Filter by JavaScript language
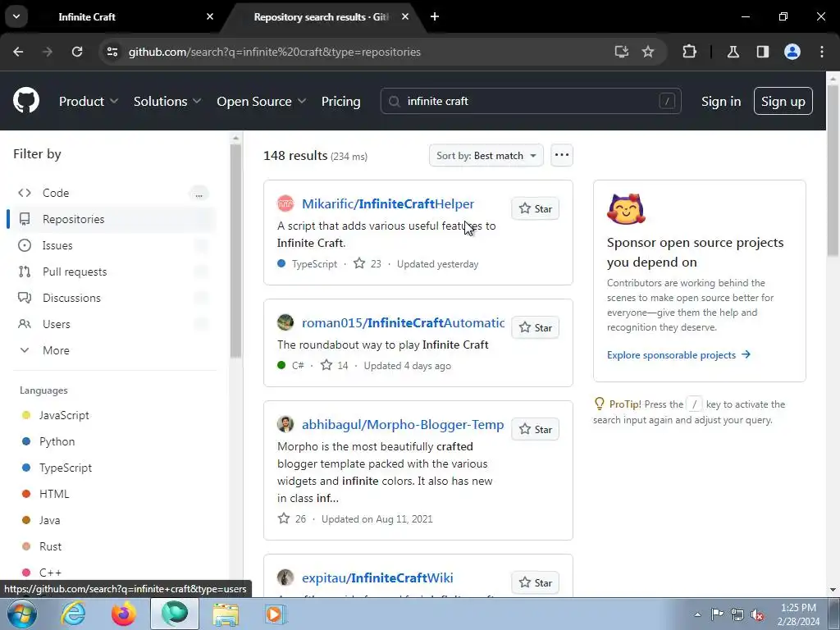840x630 pixels. click(64, 415)
